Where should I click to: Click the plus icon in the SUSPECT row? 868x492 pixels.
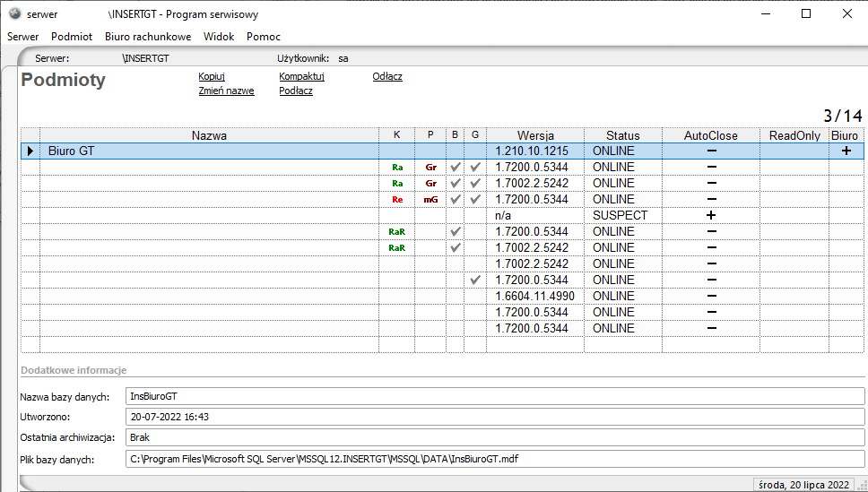pos(711,216)
